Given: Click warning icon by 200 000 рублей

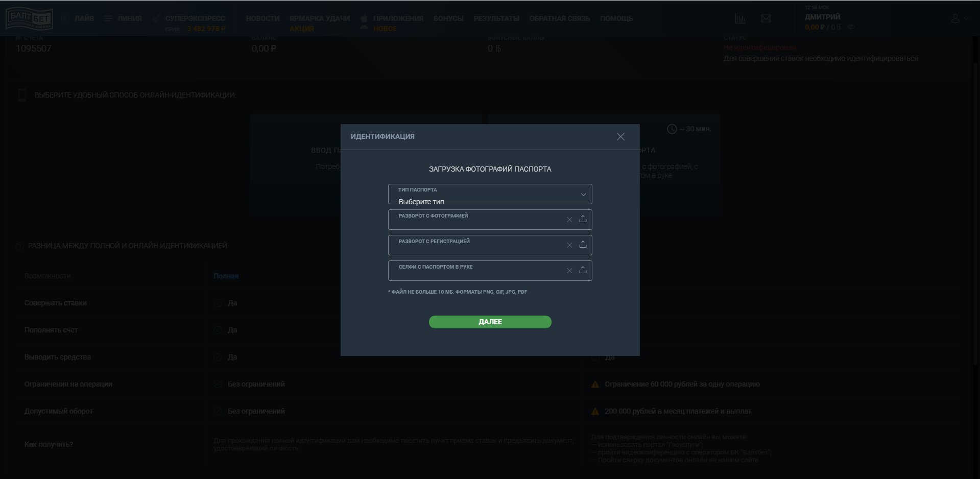Looking at the screenshot, I should [x=595, y=412].
